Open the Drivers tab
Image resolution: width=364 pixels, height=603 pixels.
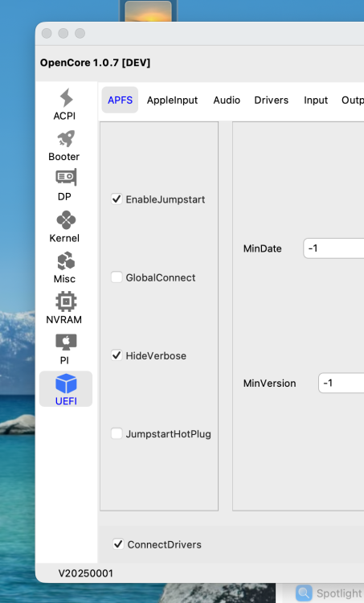(x=272, y=100)
